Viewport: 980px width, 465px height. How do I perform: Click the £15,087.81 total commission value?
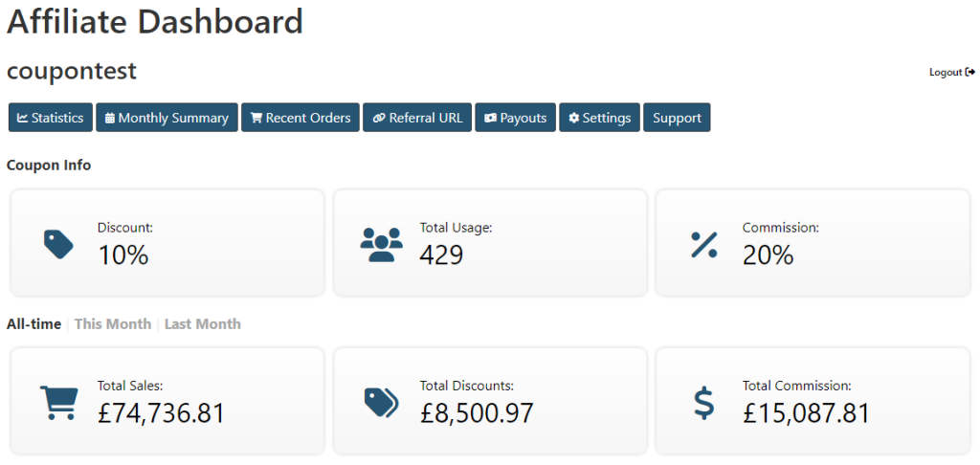(x=806, y=412)
